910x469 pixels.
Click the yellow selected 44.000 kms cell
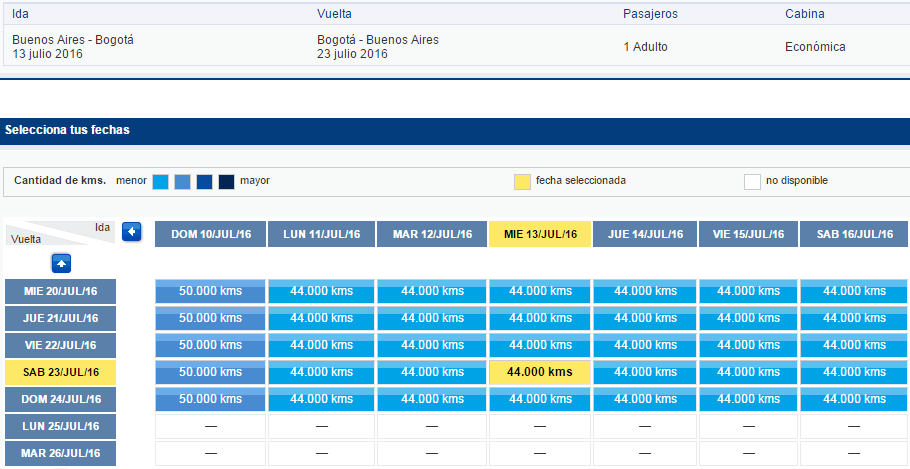pyautogui.click(x=540, y=372)
